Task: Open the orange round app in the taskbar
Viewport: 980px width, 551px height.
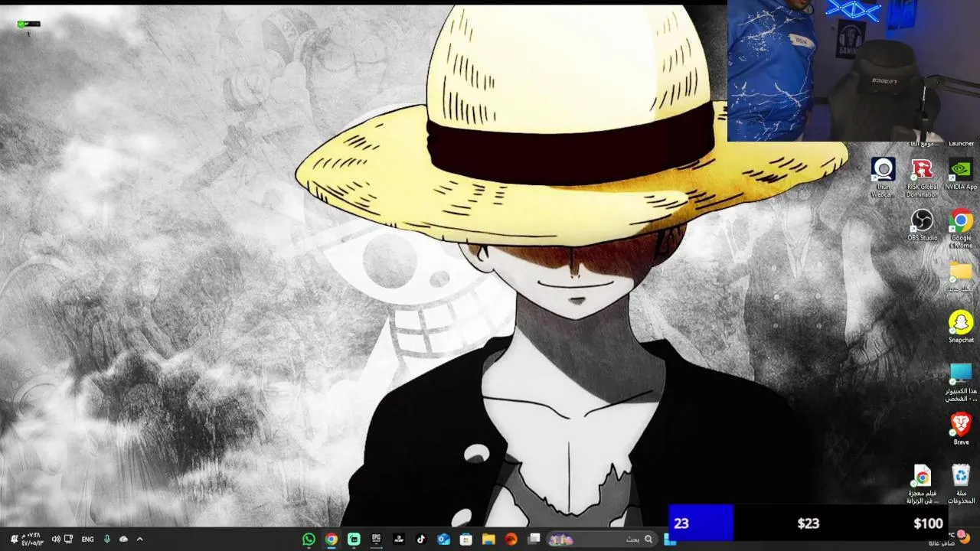Action: (511, 539)
